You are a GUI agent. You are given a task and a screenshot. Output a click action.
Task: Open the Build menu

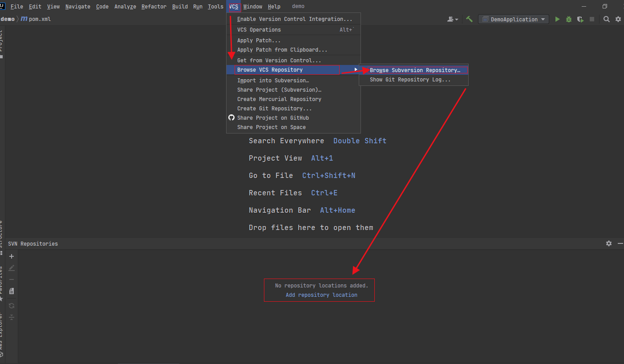[x=180, y=6]
